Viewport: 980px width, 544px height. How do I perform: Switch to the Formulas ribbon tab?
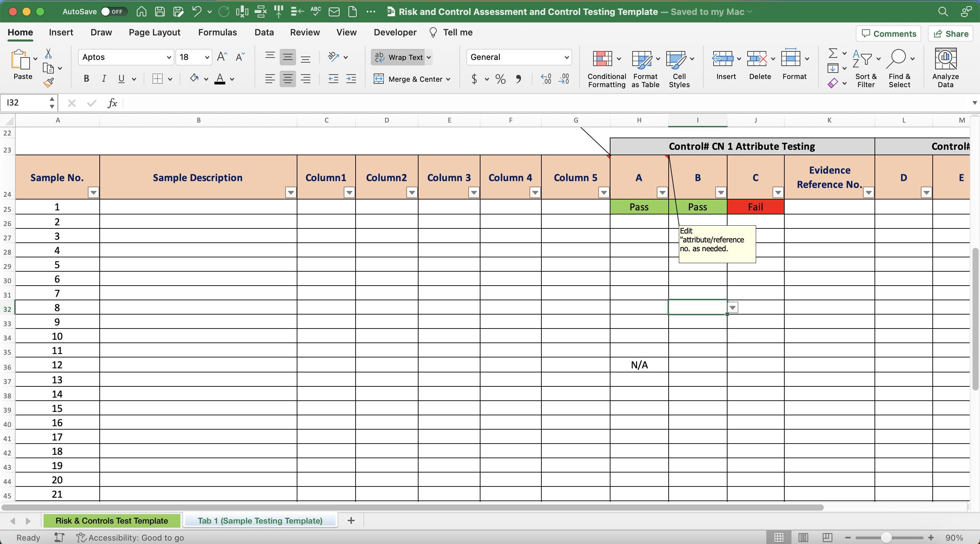(217, 32)
